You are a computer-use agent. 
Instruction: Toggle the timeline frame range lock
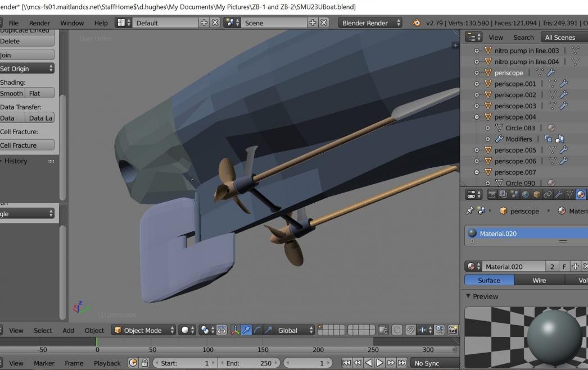tap(144, 363)
